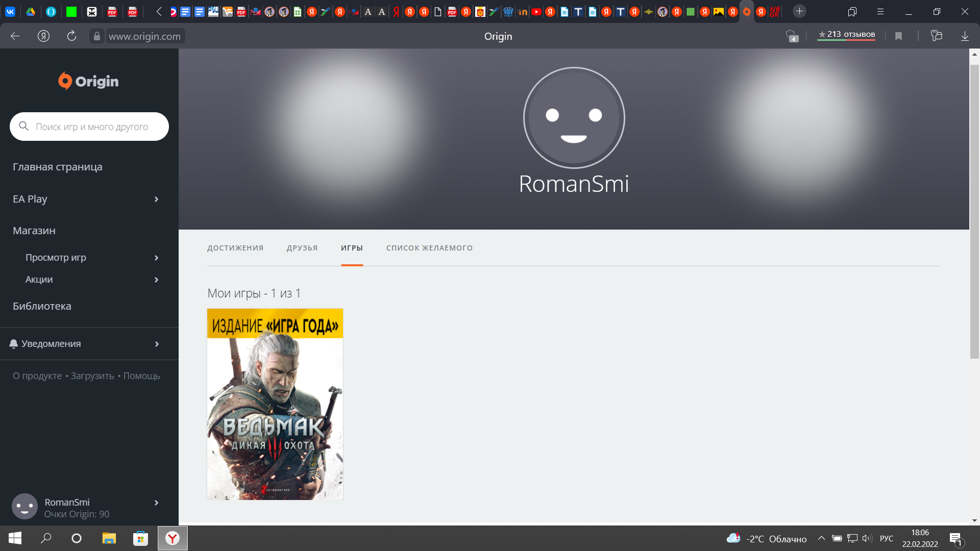Open the Protect shield icon showing 4 blocked items
This screenshot has height=551, width=980.
point(792,36)
